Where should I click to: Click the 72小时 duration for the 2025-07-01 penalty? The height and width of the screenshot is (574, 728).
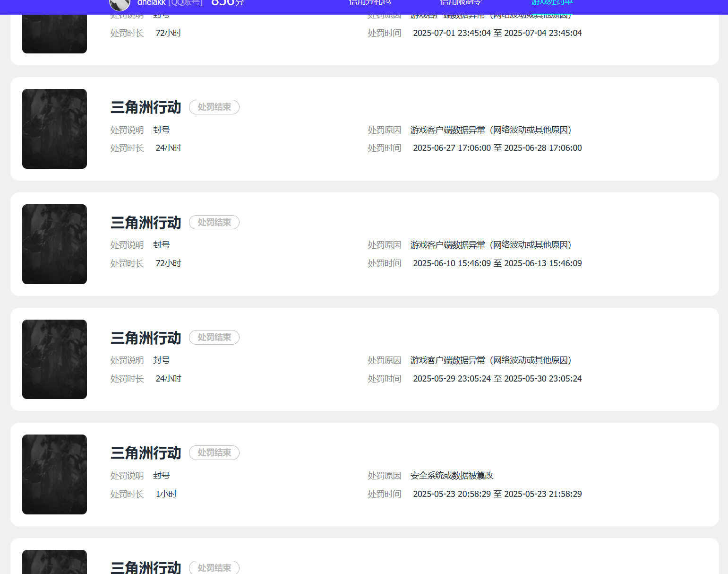[x=169, y=33]
